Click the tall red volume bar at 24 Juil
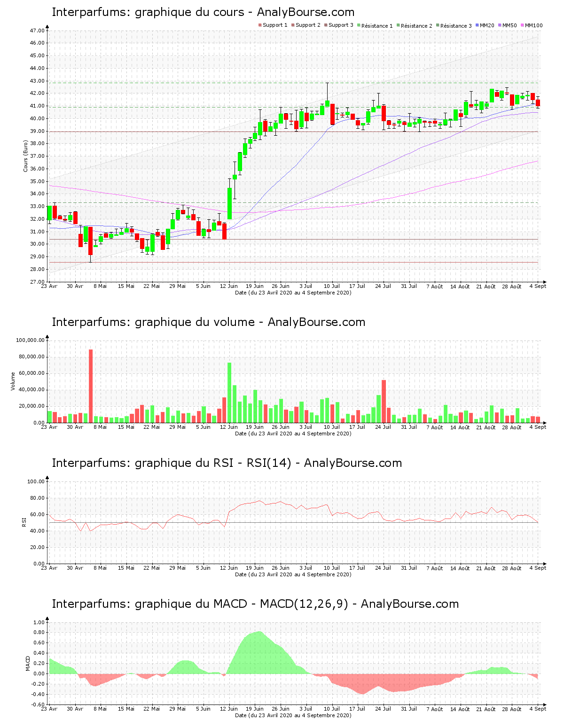Image resolution: width=564 pixels, height=728 pixels. [x=384, y=402]
